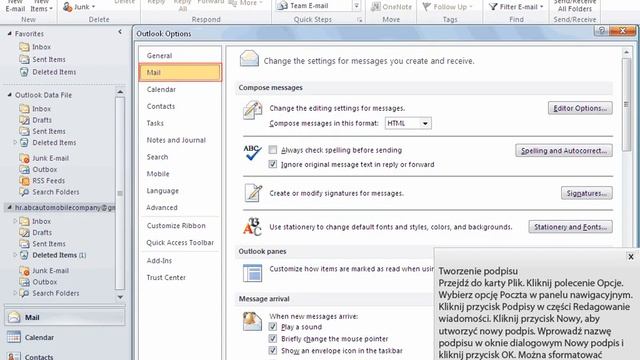The height and width of the screenshot is (360, 640).
Task: Click the signature pen icon
Action: pos(253,193)
